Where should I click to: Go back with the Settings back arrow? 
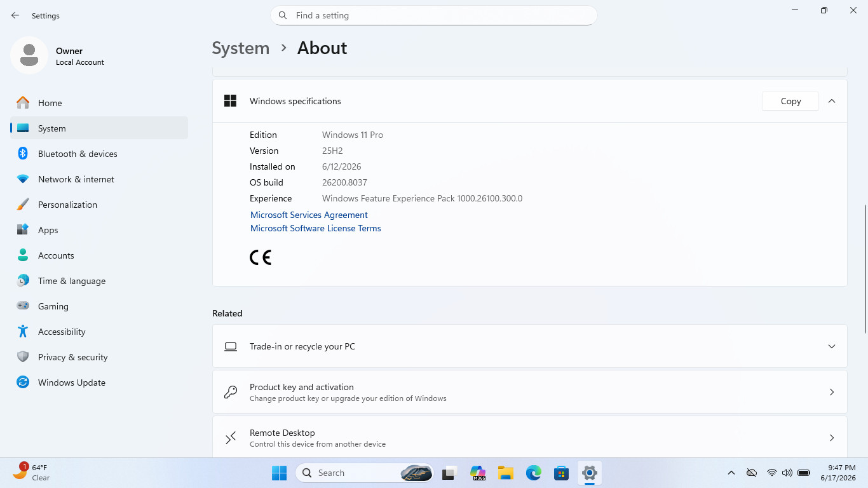coord(15,15)
